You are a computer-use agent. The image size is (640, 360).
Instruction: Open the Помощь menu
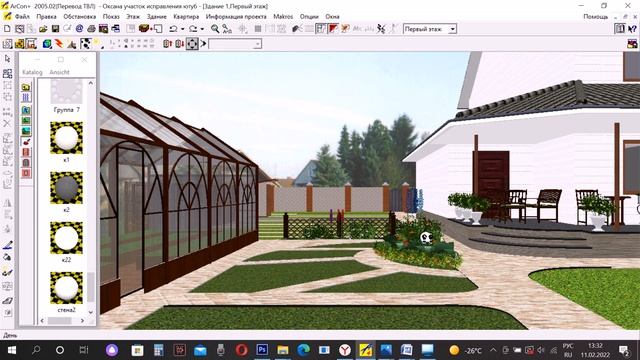[x=596, y=17]
